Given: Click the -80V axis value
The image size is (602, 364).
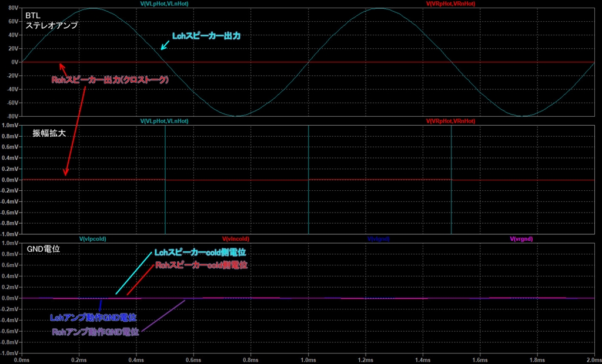Looking at the screenshot, I should (13, 117).
